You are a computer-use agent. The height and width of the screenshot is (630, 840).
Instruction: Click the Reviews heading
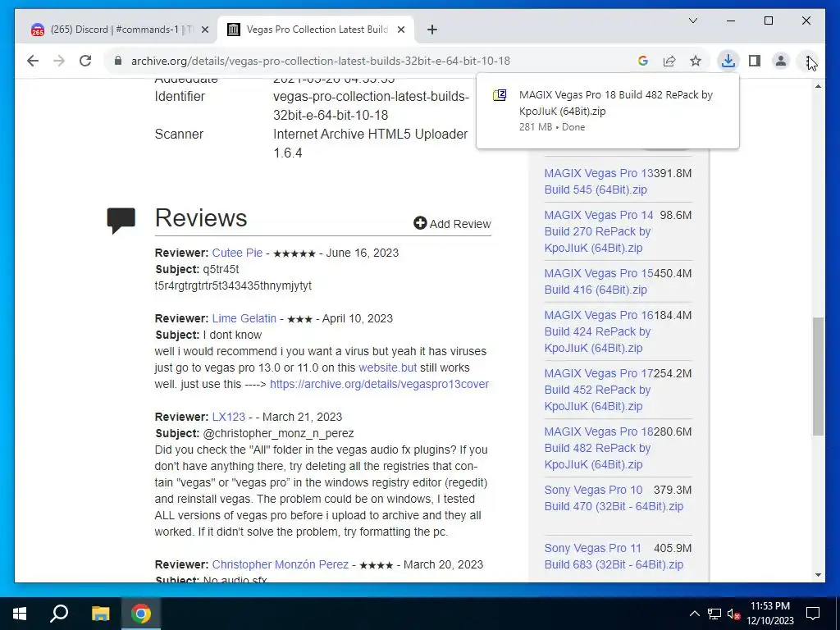[x=201, y=218]
